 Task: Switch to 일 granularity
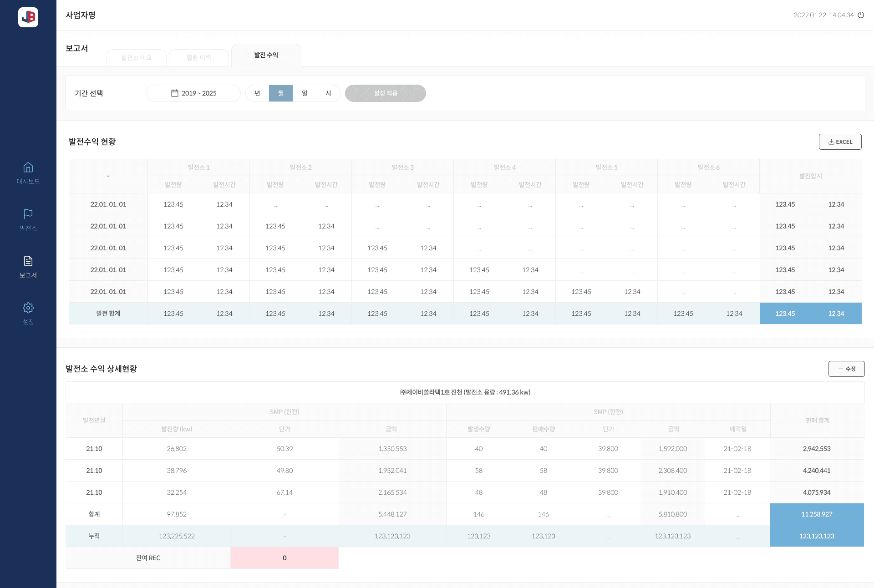304,93
